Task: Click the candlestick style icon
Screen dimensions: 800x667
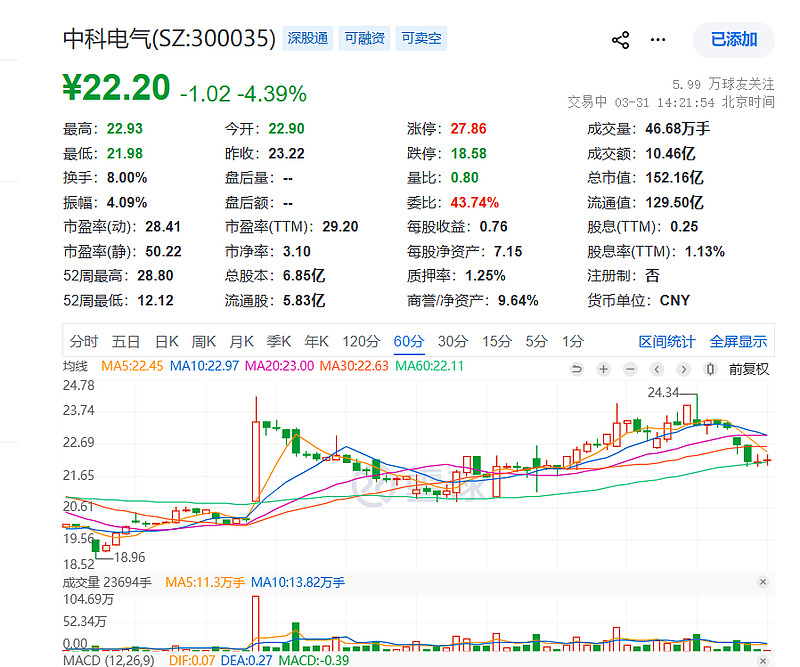Action: coord(710,369)
